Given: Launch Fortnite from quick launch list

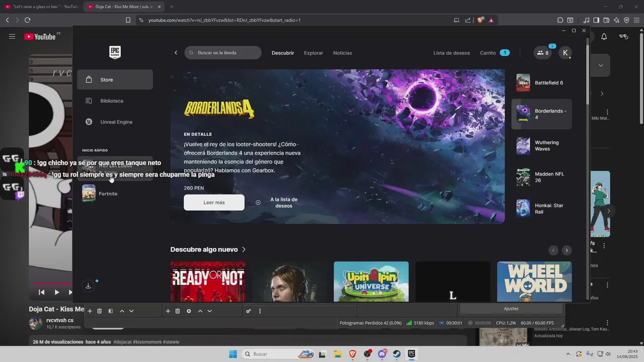Looking at the screenshot, I should (115, 194).
